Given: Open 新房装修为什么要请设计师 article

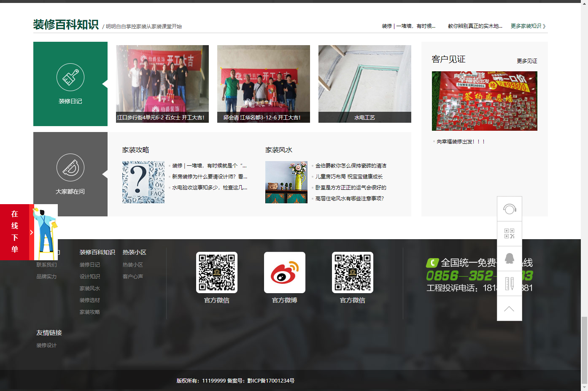Looking at the screenshot, I should tap(210, 177).
